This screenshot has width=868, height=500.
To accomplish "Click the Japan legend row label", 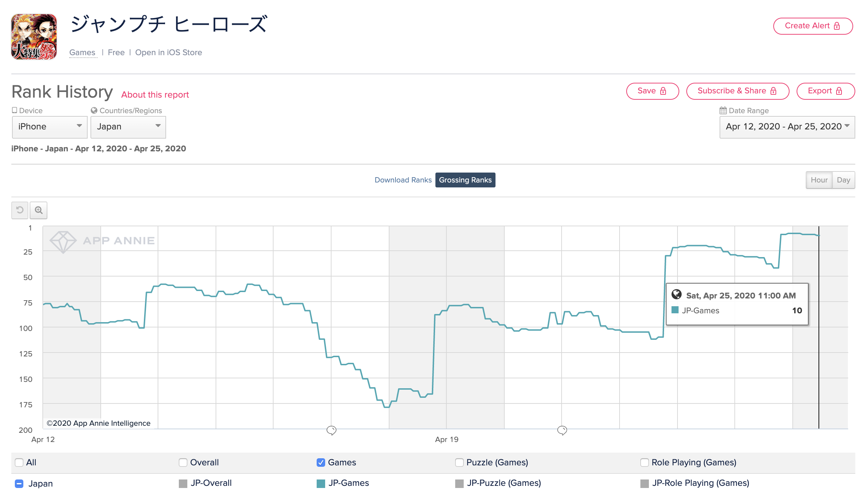I will pyautogui.click(x=41, y=483).
